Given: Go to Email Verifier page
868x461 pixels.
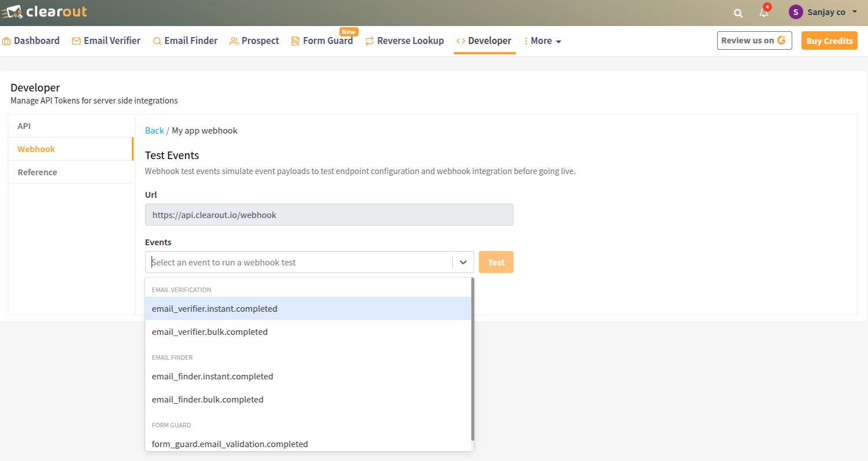Looking at the screenshot, I should pyautogui.click(x=106, y=41).
